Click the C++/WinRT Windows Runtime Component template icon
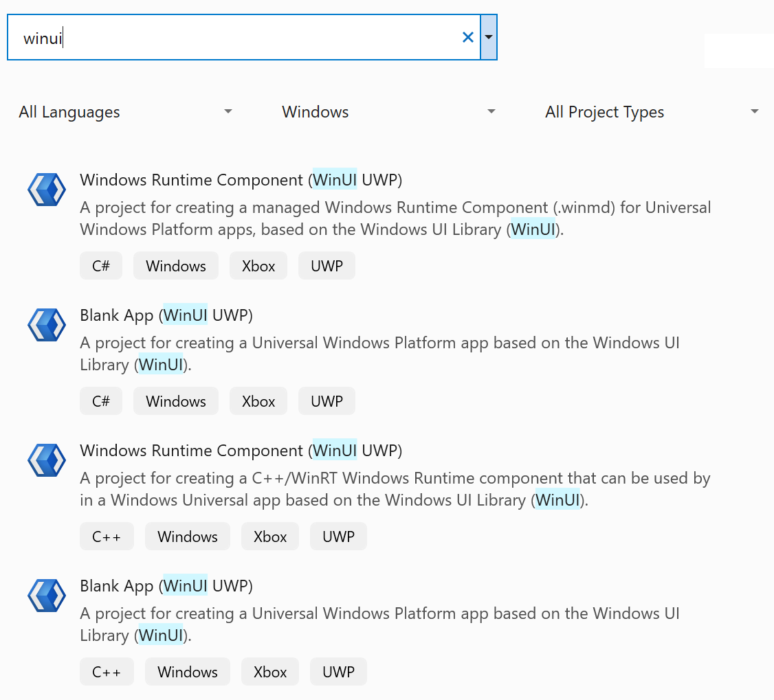Image resolution: width=774 pixels, height=700 pixels. (46, 460)
